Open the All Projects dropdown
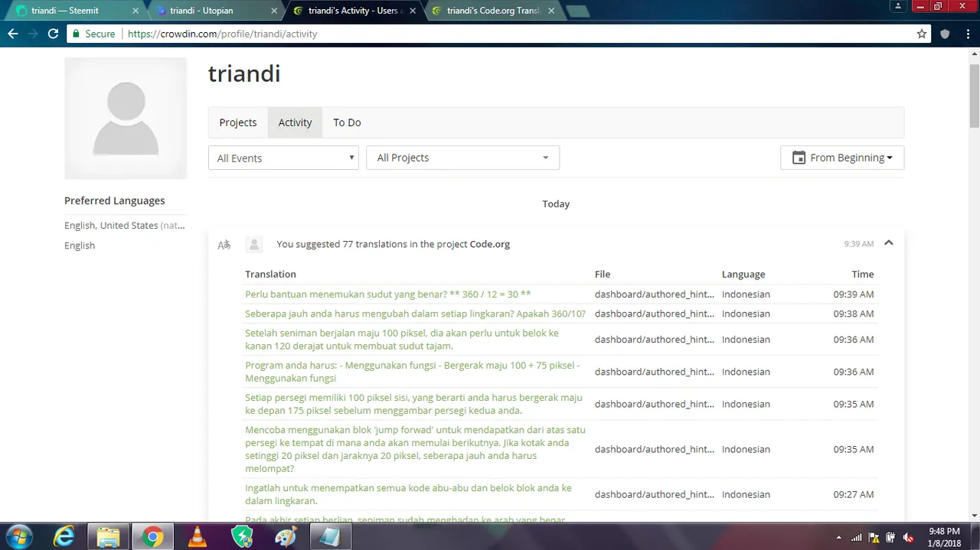This screenshot has height=550, width=980. click(462, 158)
